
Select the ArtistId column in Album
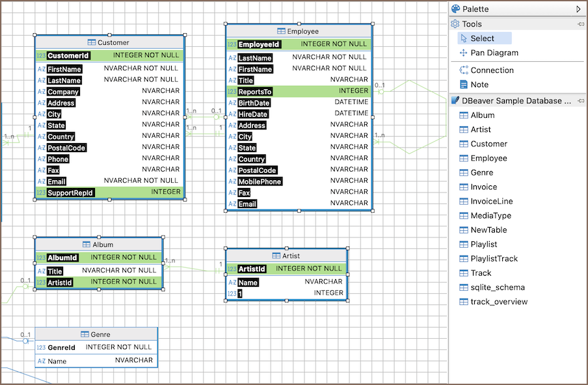coord(59,282)
